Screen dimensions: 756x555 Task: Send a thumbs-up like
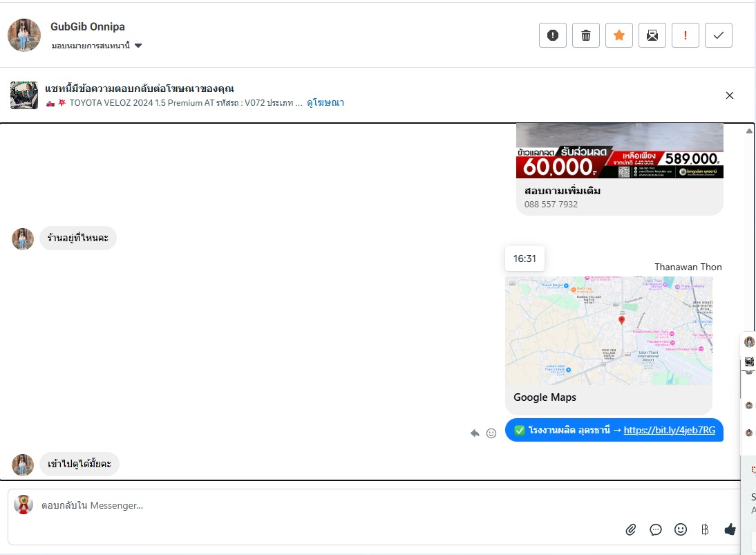[x=730, y=529]
